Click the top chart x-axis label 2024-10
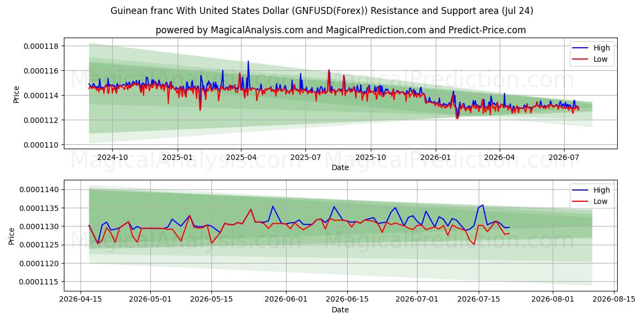The width and height of the screenshot is (644, 322). 112,157
